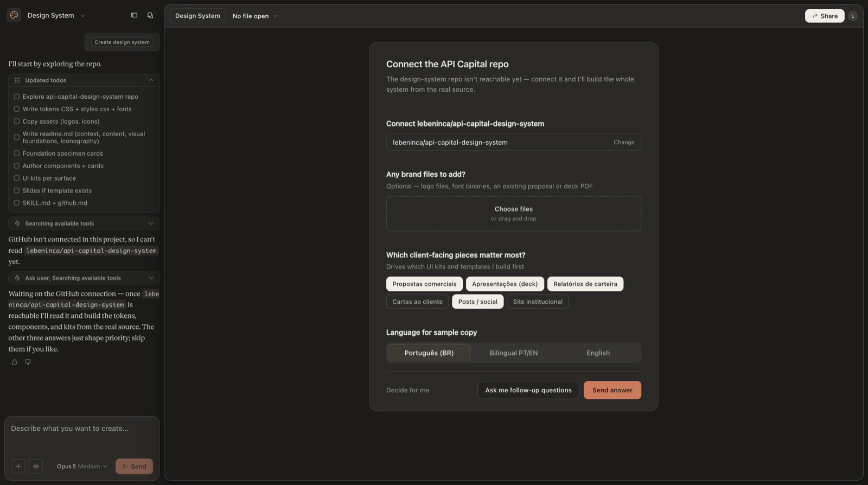Screen dimensions: 868x485
Task: Toggle the sidebar panel icon
Action: coord(134,15)
